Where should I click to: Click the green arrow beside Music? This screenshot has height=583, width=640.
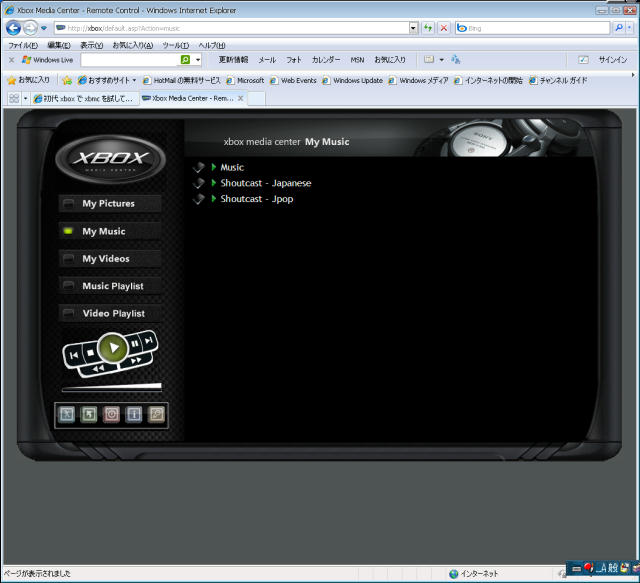213,167
